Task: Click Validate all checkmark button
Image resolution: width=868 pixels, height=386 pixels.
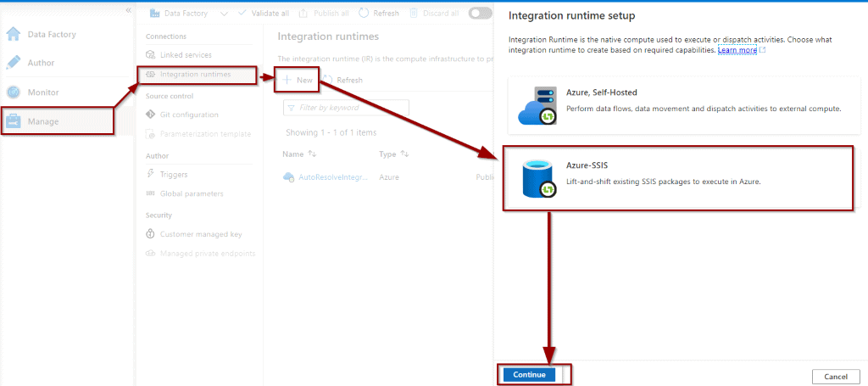Action: point(263,14)
